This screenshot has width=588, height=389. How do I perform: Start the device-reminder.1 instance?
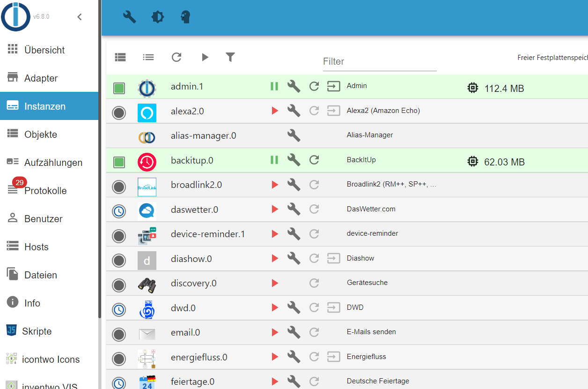[x=275, y=234]
